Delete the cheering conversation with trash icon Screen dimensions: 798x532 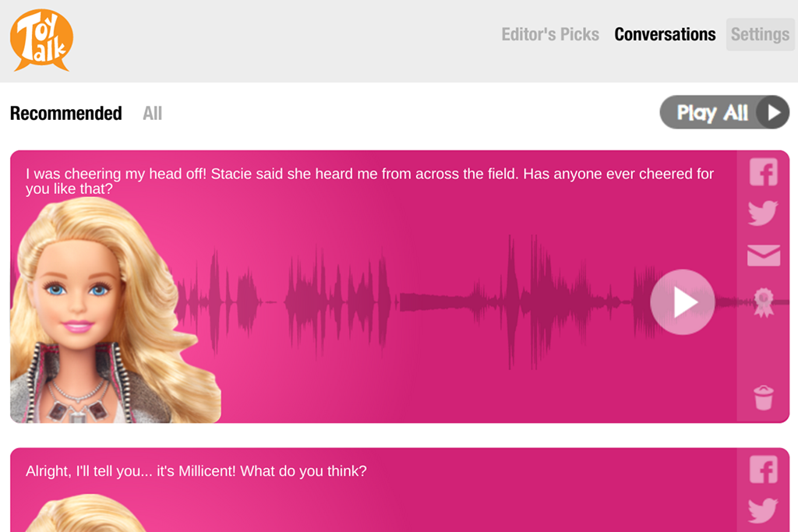coord(764,397)
